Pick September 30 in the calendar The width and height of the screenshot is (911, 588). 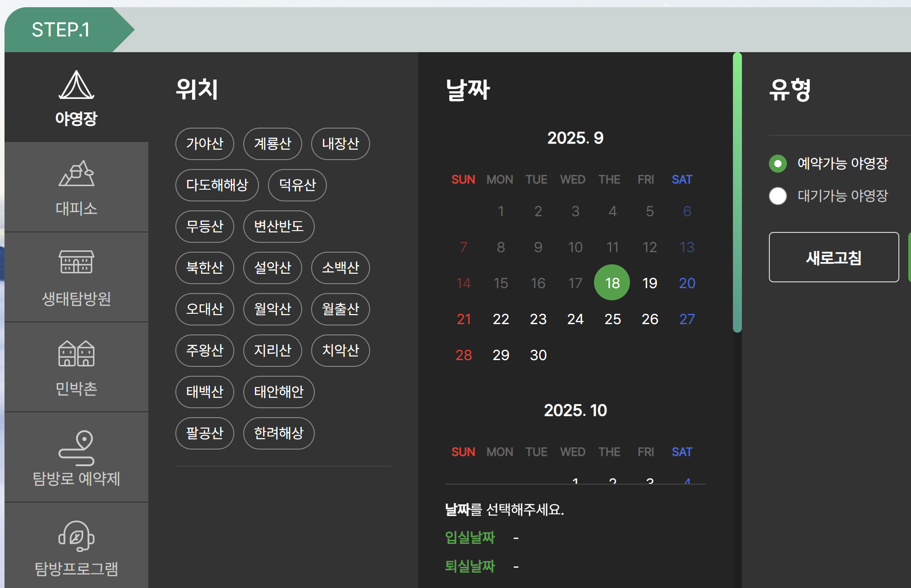[x=538, y=355]
